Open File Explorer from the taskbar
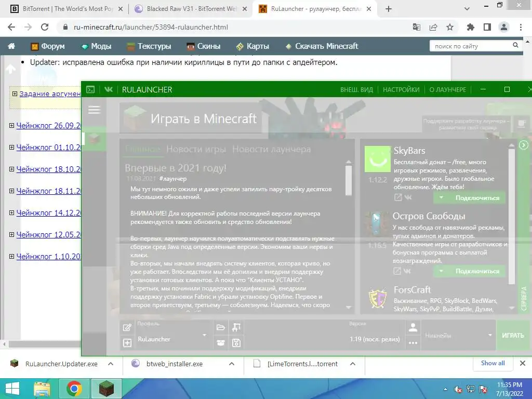The image size is (532, 399). [x=42, y=389]
